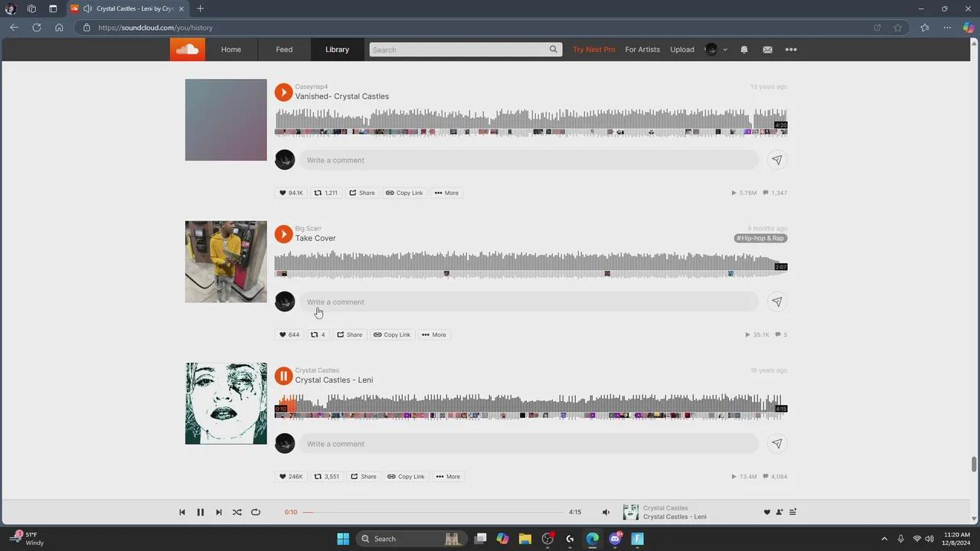The image size is (980, 551).
Task: Open File Explorer from taskbar
Action: pyautogui.click(x=525, y=539)
